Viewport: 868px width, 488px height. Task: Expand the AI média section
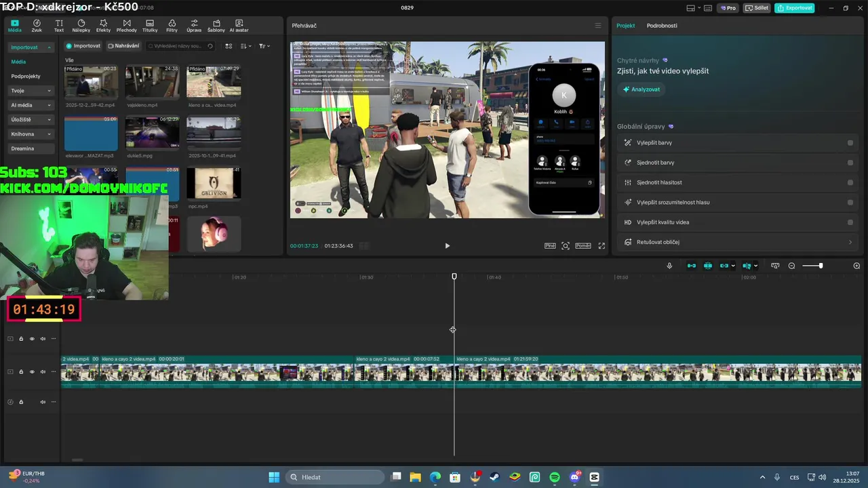[x=31, y=105]
